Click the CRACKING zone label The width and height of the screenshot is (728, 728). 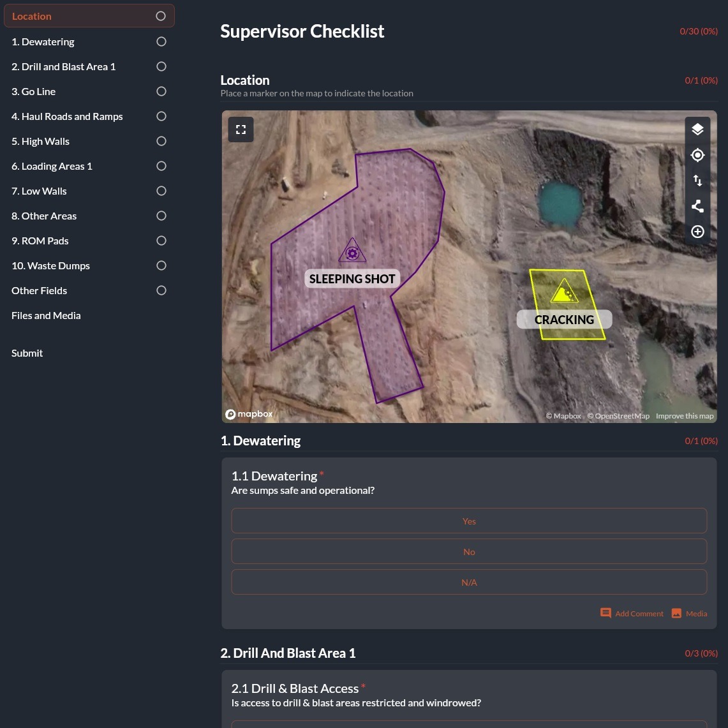tap(564, 320)
